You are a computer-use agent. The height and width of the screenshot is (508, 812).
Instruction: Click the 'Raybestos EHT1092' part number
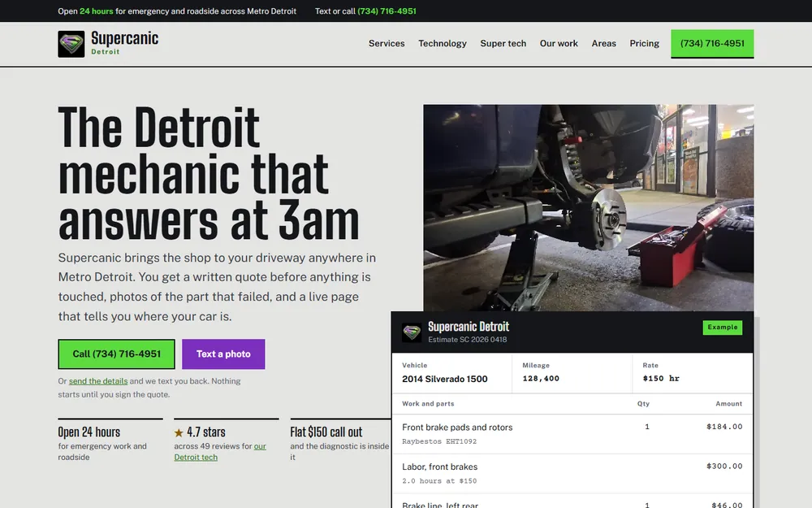[439, 441]
